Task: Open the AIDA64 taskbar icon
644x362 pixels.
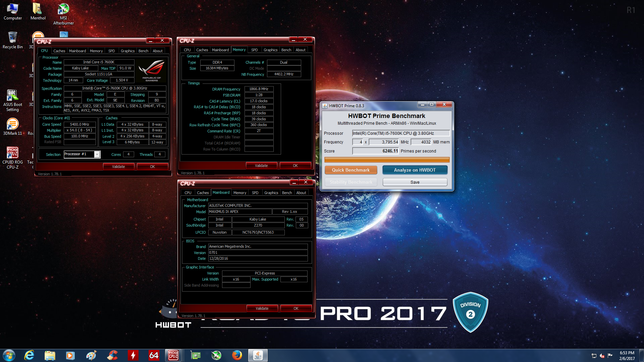Action: coord(154,355)
